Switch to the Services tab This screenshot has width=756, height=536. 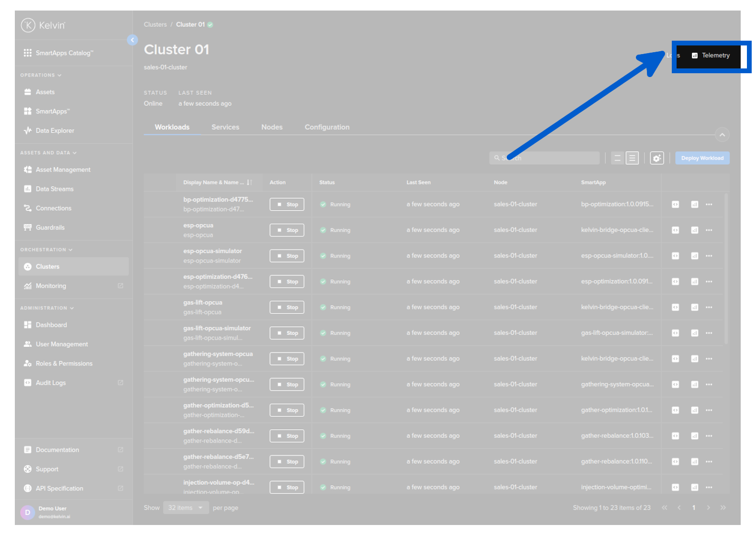coord(225,127)
